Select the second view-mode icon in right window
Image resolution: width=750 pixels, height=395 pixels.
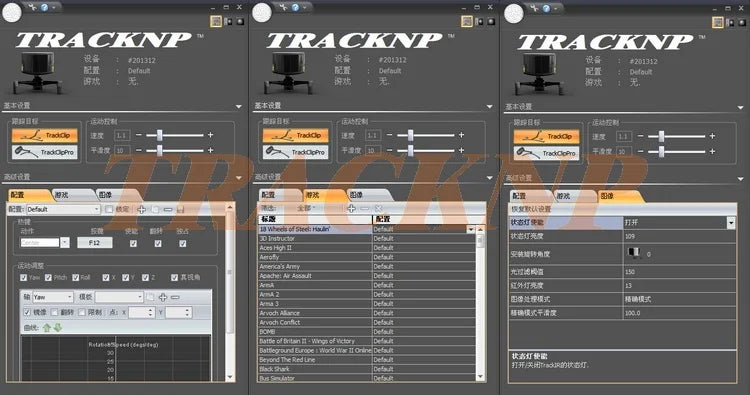click(730, 22)
